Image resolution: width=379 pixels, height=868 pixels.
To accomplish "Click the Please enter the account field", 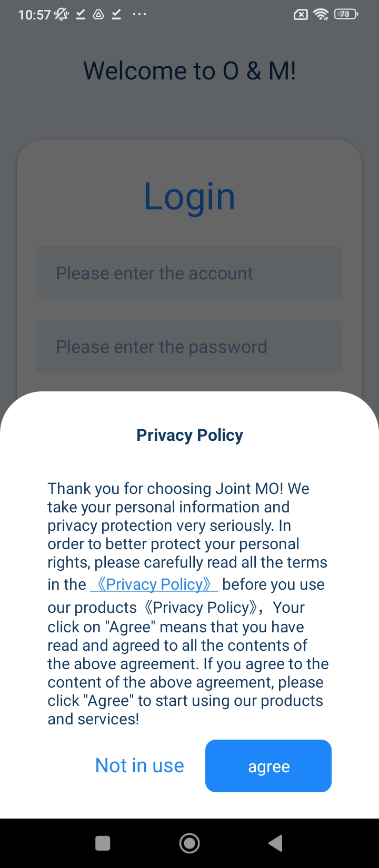I will point(189,272).
